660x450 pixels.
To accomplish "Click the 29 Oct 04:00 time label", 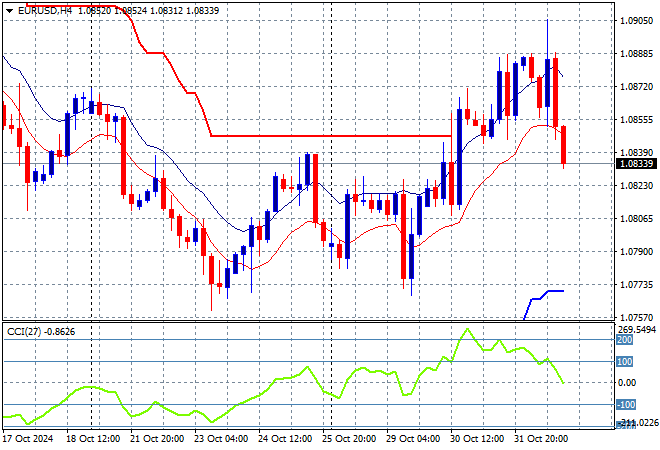I will coord(413,439).
